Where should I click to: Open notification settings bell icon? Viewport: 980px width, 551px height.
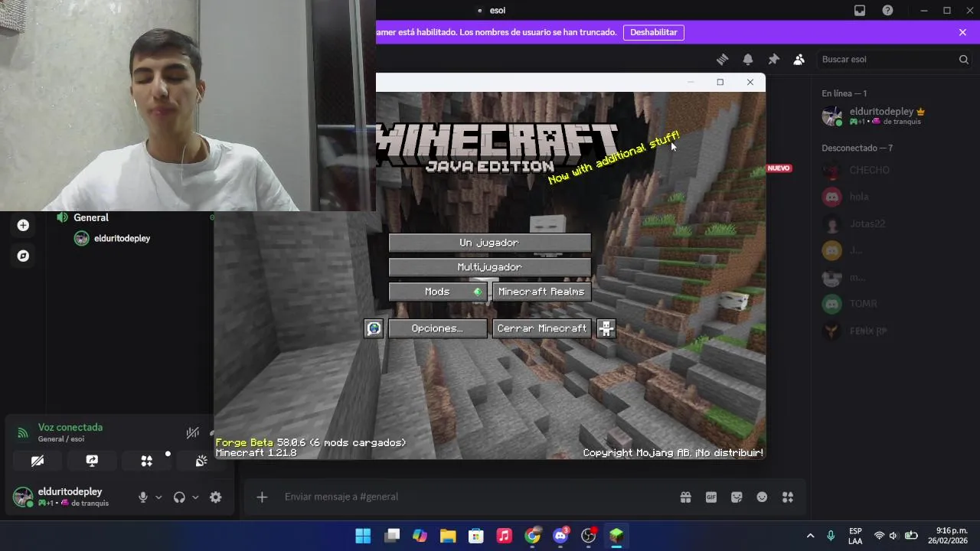[748, 59]
